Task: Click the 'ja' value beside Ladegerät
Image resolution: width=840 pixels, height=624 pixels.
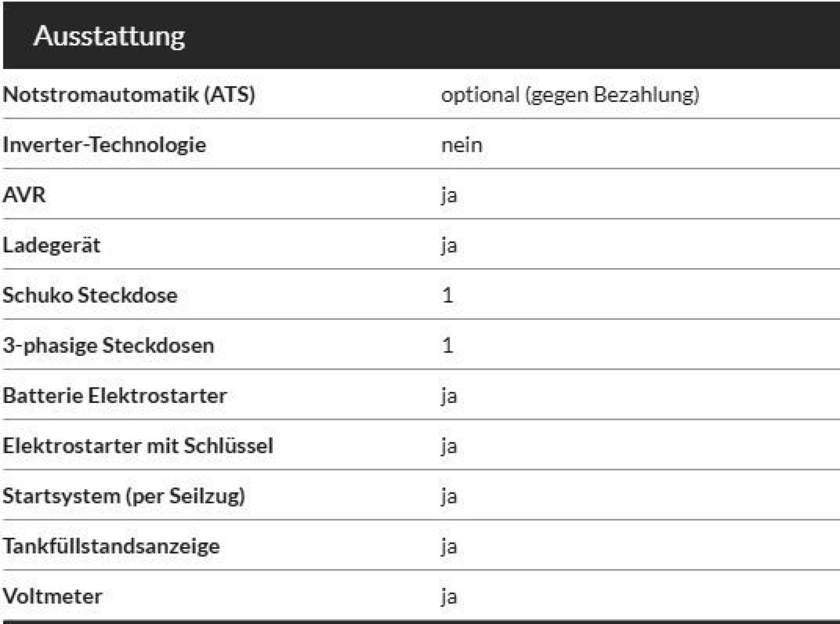Action: 449,246
